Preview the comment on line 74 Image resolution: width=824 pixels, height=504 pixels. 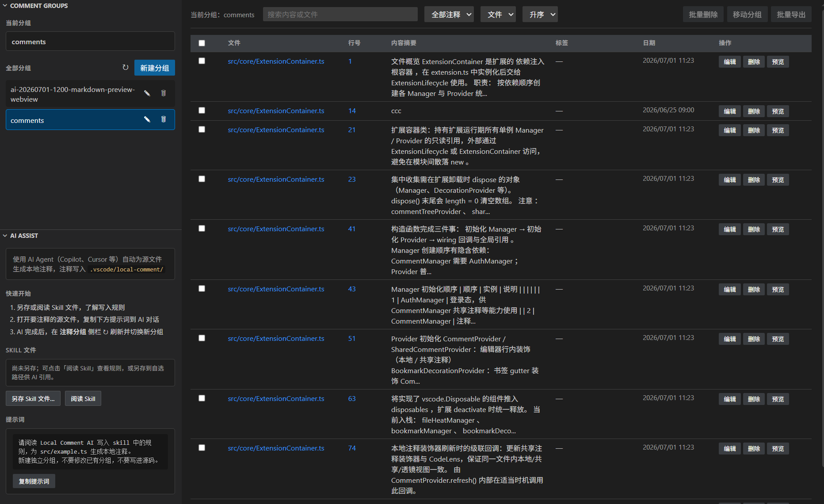(778, 448)
